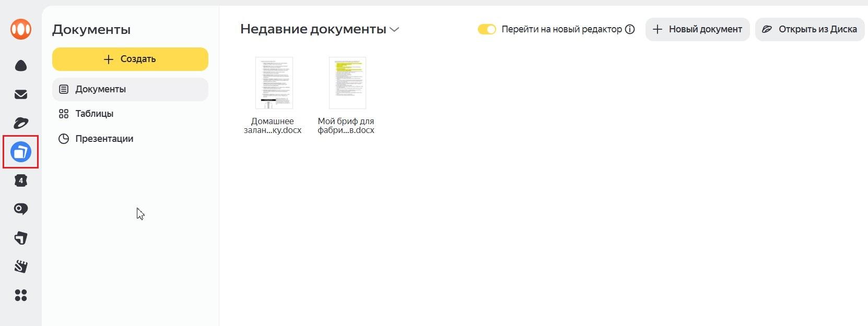Open the 'Мой бриф для фабри...в.docx' thumbnail

(x=347, y=83)
